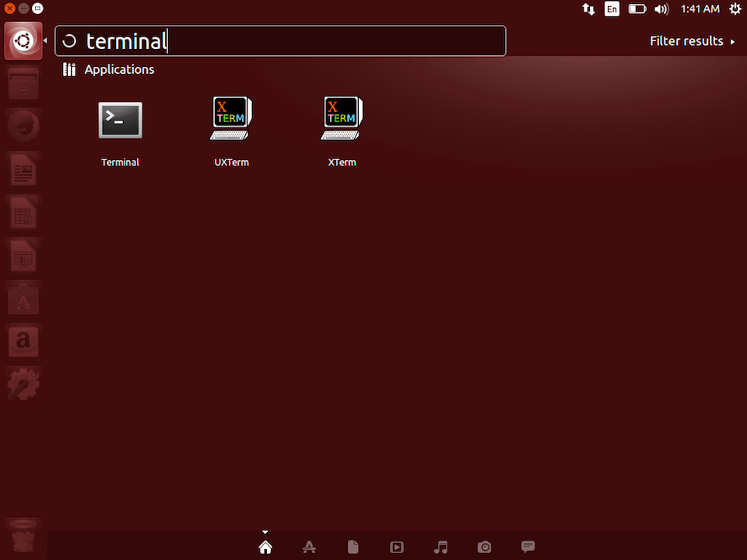747x560 pixels.
Task: Click the Applications category header
Action: pos(107,69)
